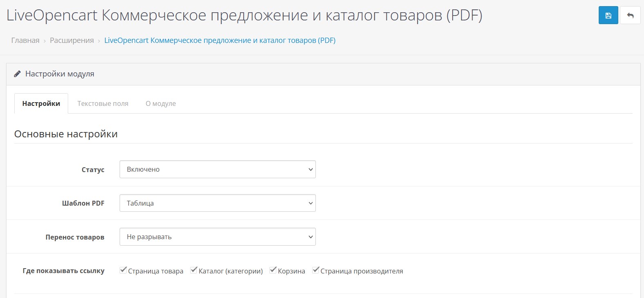Image resolution: width=644 pixels, height=298 pixels.
Task: Expand the Шаблон PDF dropdown
Action: click(x=217, y=203)
